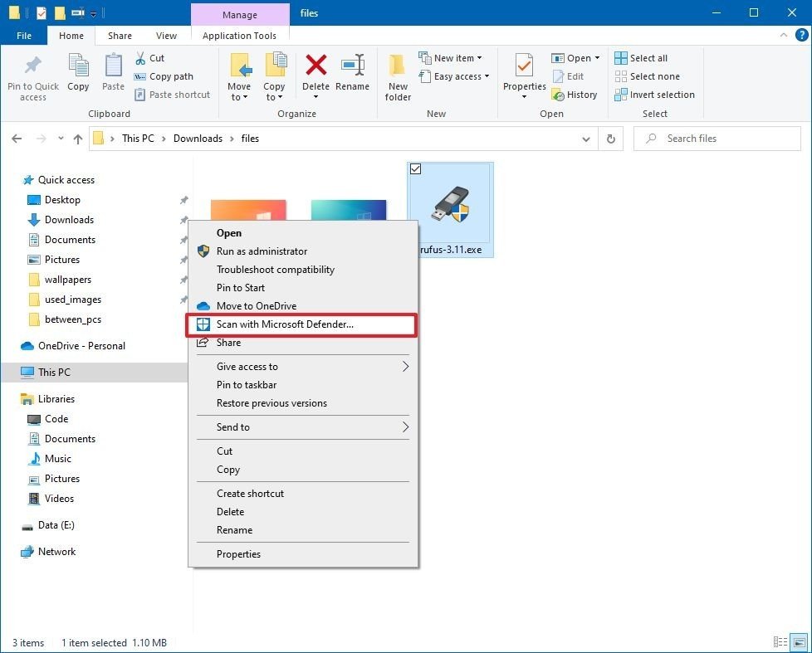812x653 pixels.
Task: Select the orange wallpaper thumbnail
Action: 248,210
